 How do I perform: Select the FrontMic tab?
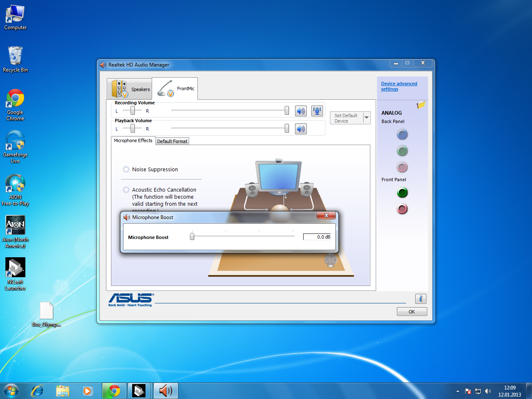[175, 89]
